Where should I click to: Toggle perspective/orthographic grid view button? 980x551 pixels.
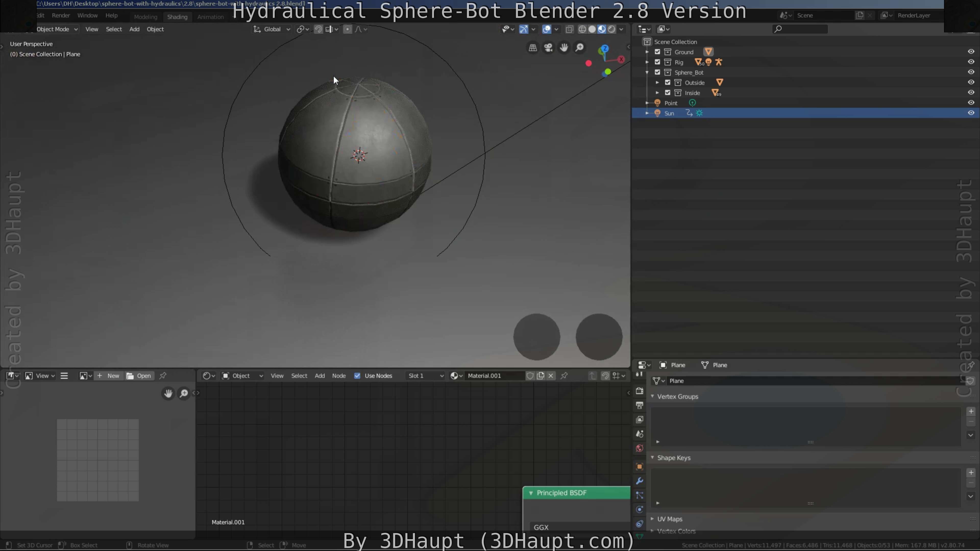[533, 47]
